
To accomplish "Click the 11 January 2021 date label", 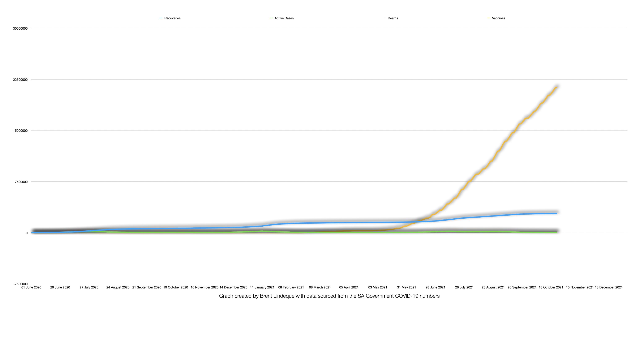I will 262,287.
